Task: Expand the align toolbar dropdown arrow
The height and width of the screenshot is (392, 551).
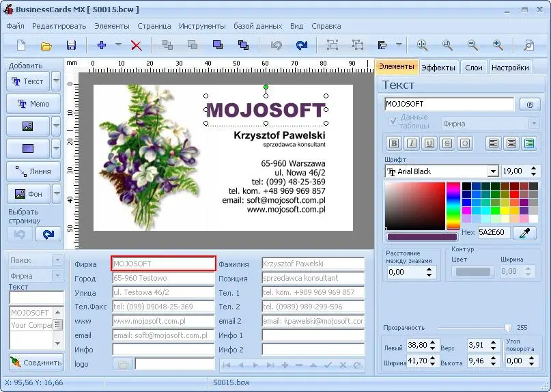Action: click(399, 44)
